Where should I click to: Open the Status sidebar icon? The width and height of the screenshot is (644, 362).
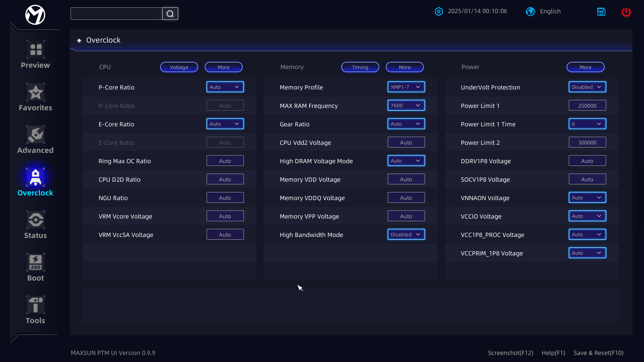pyautogui.click(x=36, y=220)
